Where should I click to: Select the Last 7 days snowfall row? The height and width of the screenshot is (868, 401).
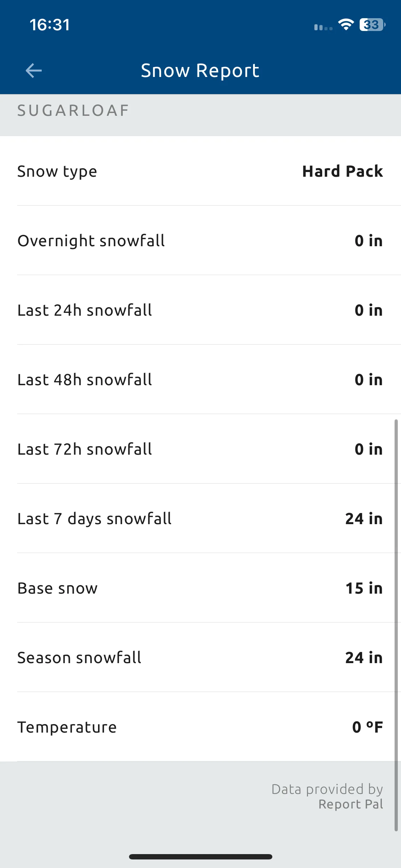200,518
